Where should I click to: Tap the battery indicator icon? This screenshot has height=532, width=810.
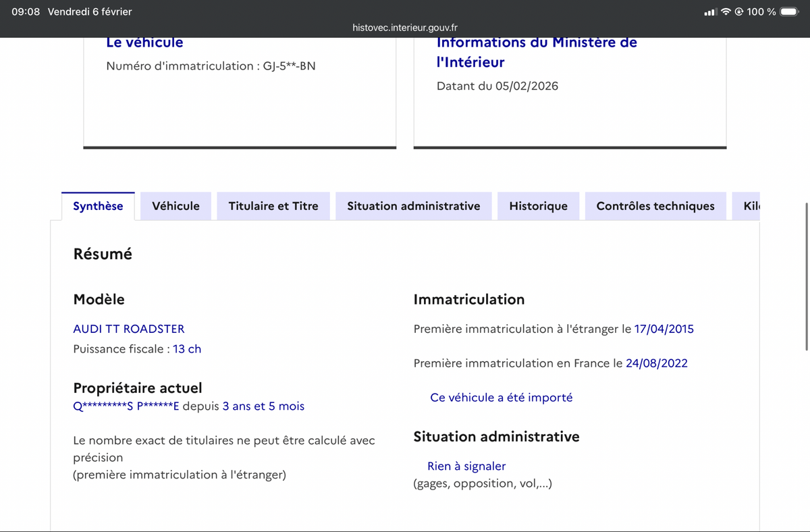click(x=790, y=12)
